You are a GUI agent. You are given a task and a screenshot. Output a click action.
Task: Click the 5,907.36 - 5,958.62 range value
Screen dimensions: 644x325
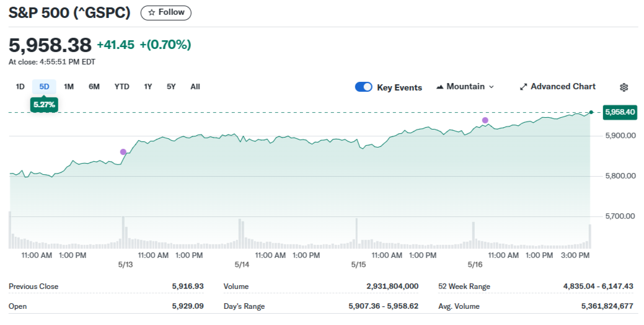click(x=383, y=306)
